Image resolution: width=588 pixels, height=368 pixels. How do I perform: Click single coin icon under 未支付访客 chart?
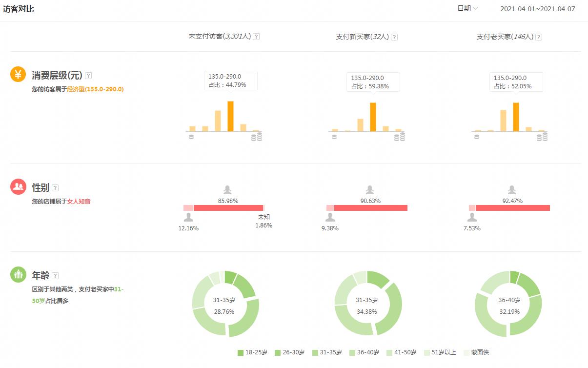(191, 137)
